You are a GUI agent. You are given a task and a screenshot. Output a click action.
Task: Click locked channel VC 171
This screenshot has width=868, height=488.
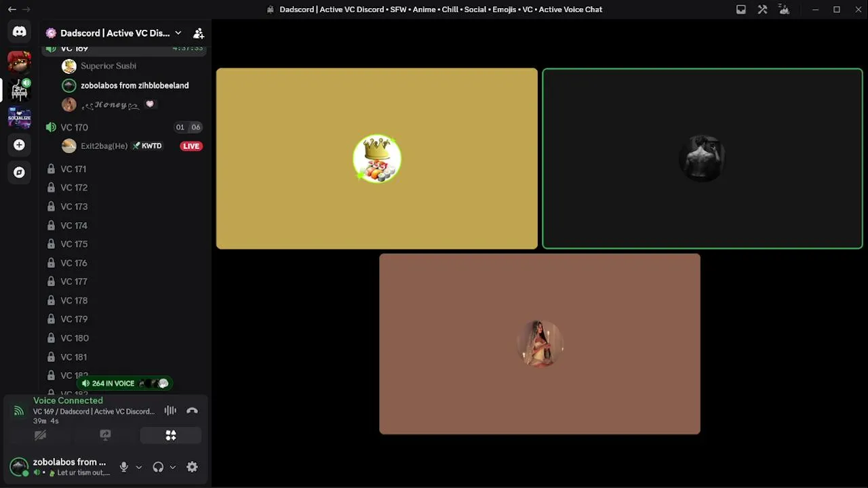click(124, 169)
